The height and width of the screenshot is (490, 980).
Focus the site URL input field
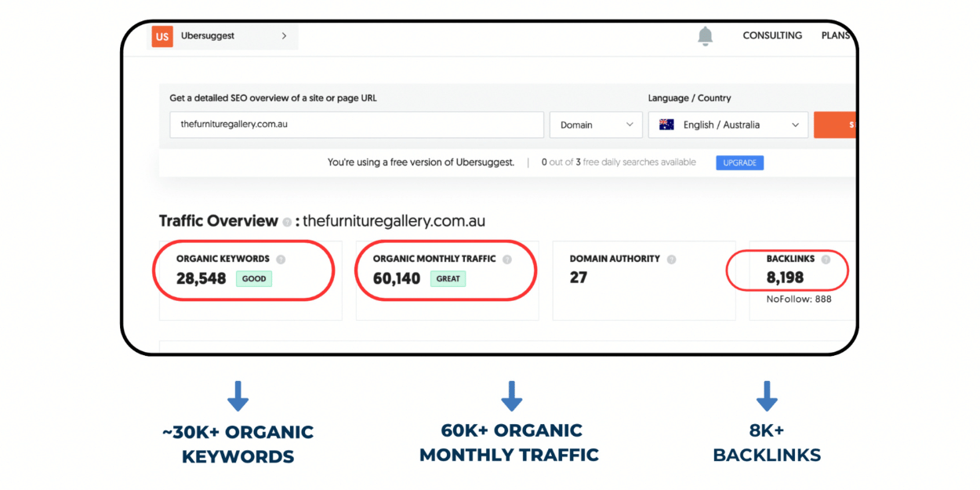(x=357, y=125)
